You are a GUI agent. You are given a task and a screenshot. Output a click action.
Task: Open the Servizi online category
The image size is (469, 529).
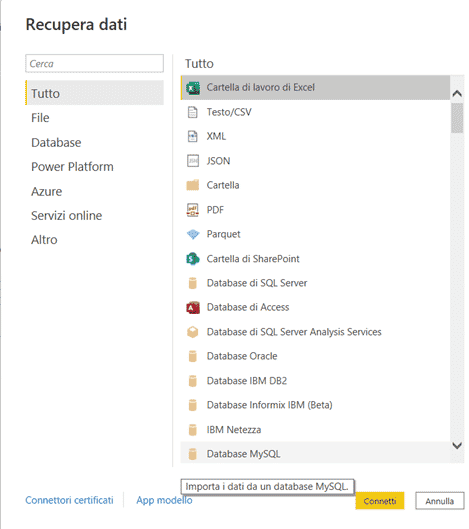click(66, 216)
